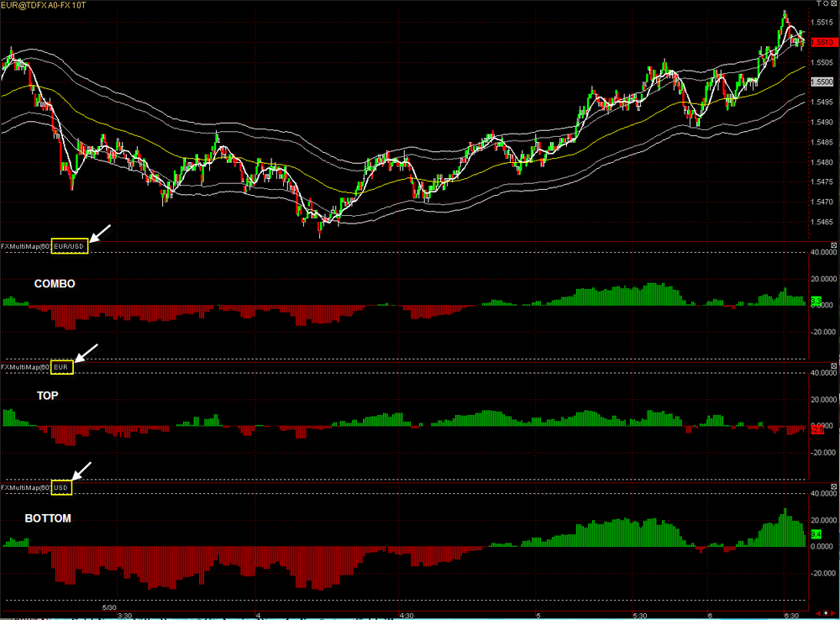The width and height of the screenshot is (840, 620).
Task: Click the 20.0000 scale label in EUR/USD pane
Action: coord(823,279)
